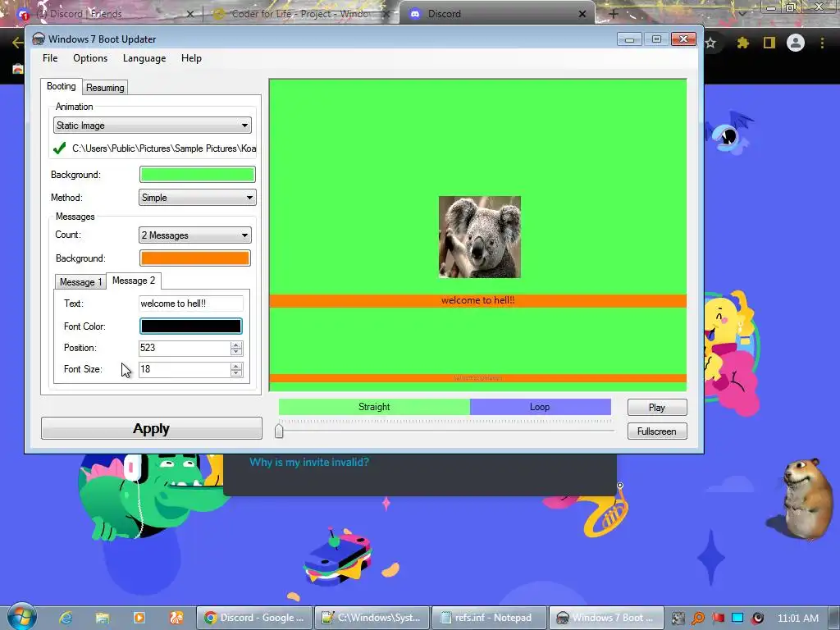
Task: Open the Chrome three-dot menu
Action: click(822, 43)
